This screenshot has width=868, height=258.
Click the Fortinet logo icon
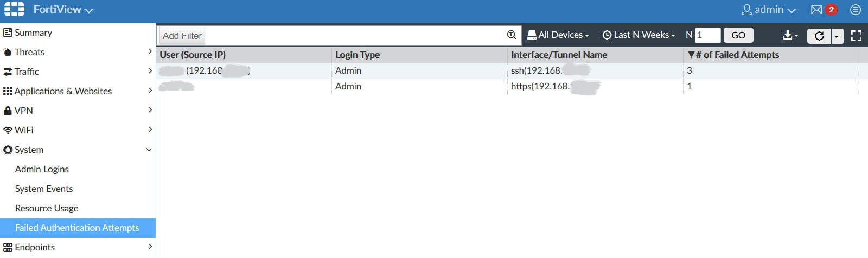pyautogui.click(x=14, y=9)
